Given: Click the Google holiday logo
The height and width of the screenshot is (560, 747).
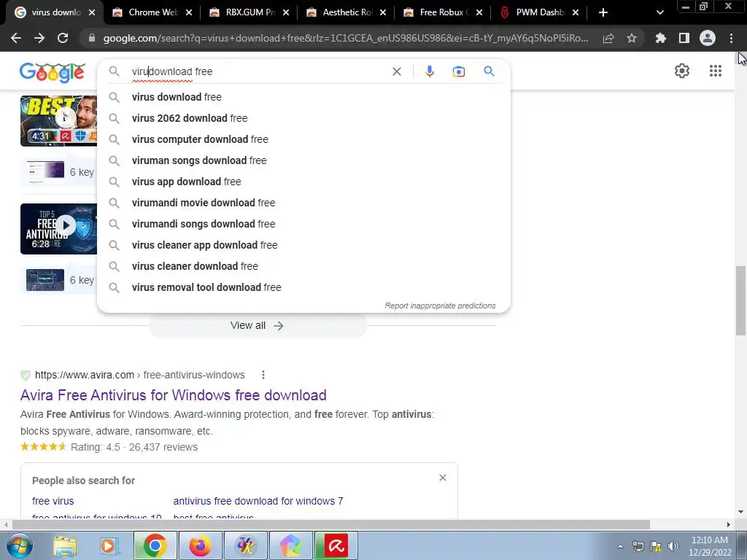Looking at the screenshot, I should (x=53, y=72).
